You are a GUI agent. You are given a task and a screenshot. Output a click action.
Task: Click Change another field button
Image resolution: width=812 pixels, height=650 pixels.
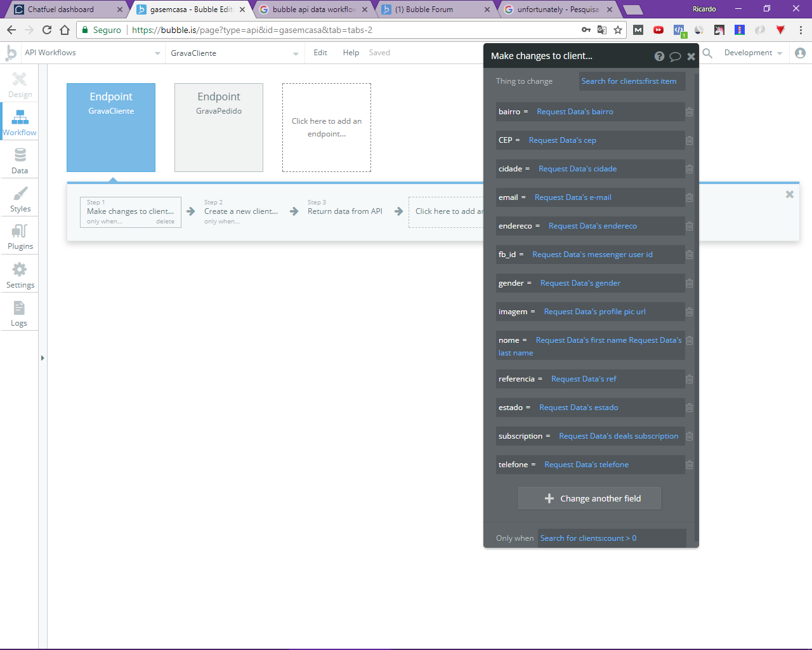pos(589,498)
